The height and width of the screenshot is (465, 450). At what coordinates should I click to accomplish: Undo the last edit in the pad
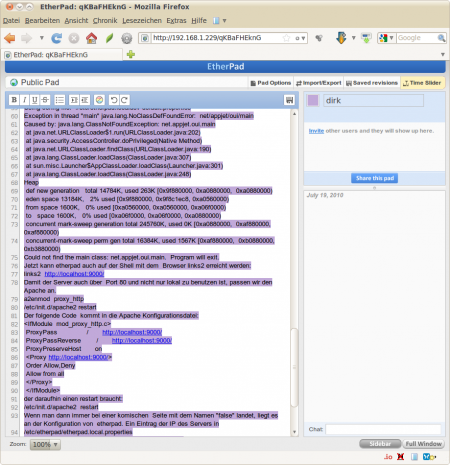coord(114,100)
